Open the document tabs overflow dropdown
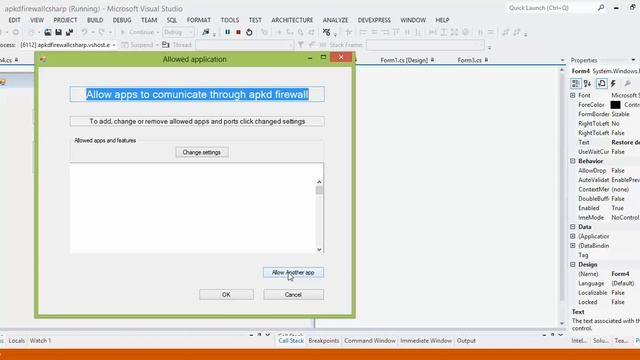Image resolution: width=640 pixels, height=360 pixels. pos(562,60)
